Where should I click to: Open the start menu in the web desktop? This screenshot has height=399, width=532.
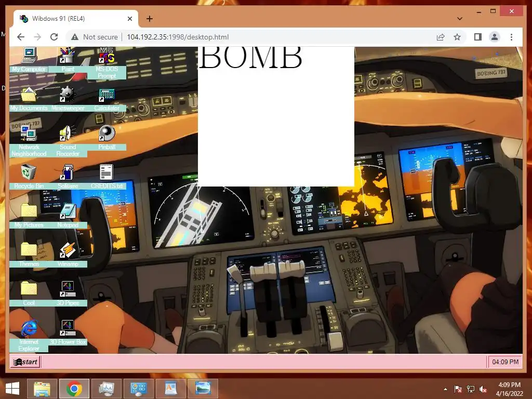pos(25,362)
